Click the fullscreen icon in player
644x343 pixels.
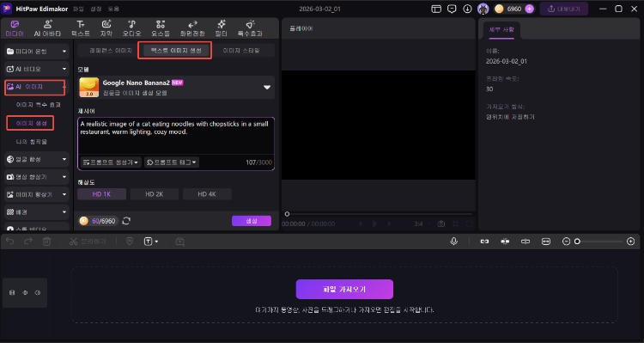[470, 224]
